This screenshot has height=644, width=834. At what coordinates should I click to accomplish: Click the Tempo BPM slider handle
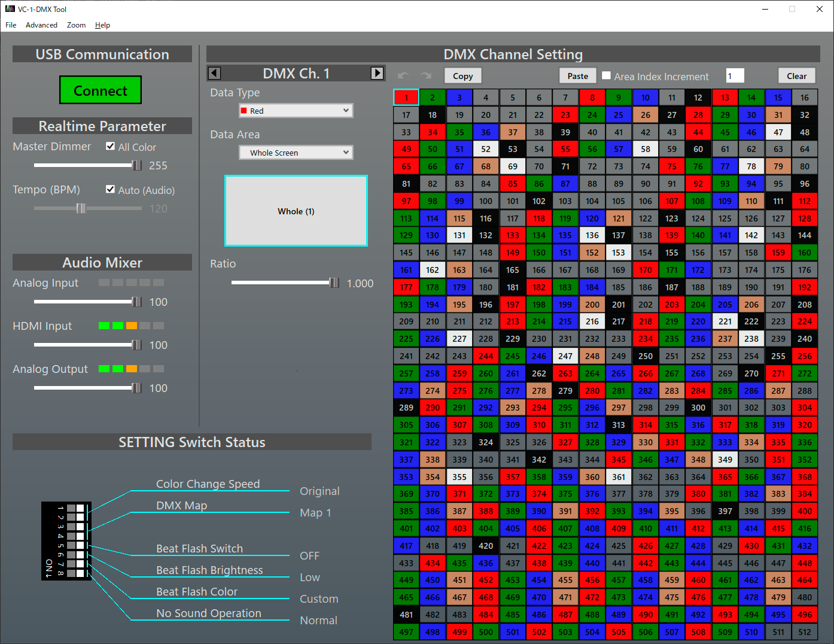click(x=81, y=208)
